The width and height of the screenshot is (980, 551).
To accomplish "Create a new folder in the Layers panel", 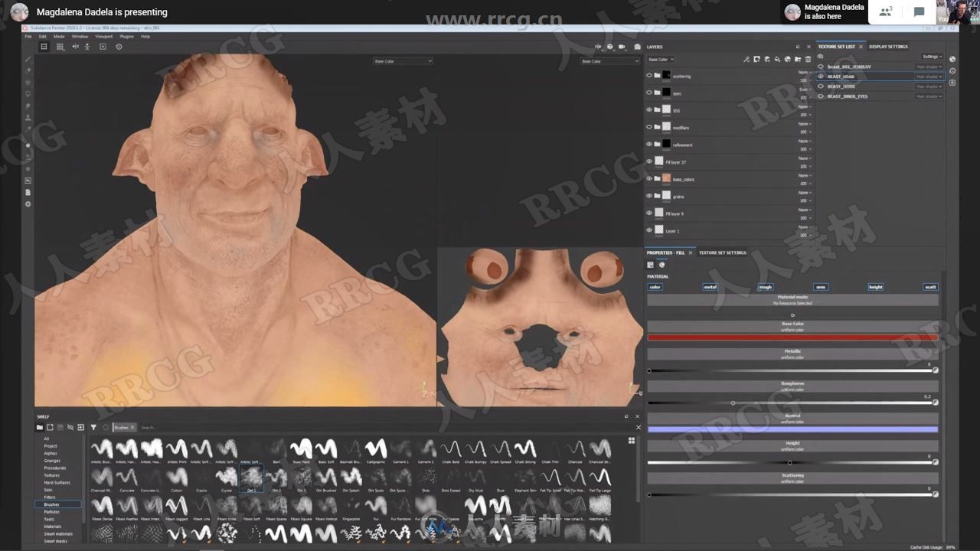I will click(x=798, y=59).
